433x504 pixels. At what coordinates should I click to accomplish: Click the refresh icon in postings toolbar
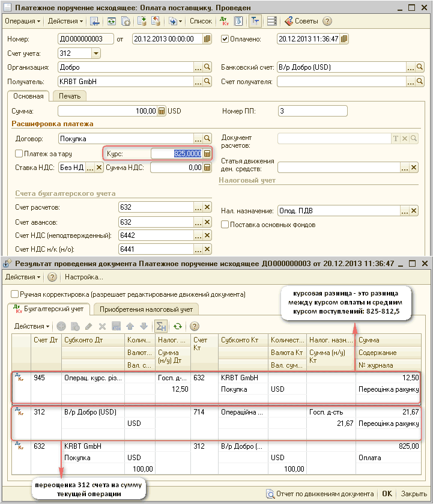pyautogui.click(x=177, y=326)
